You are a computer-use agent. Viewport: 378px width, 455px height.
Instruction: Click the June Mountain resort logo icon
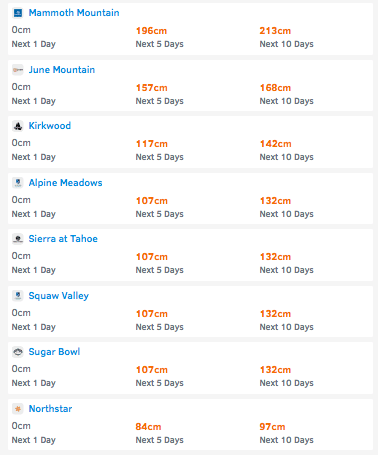pyautogui.click(x=18, y=70)
